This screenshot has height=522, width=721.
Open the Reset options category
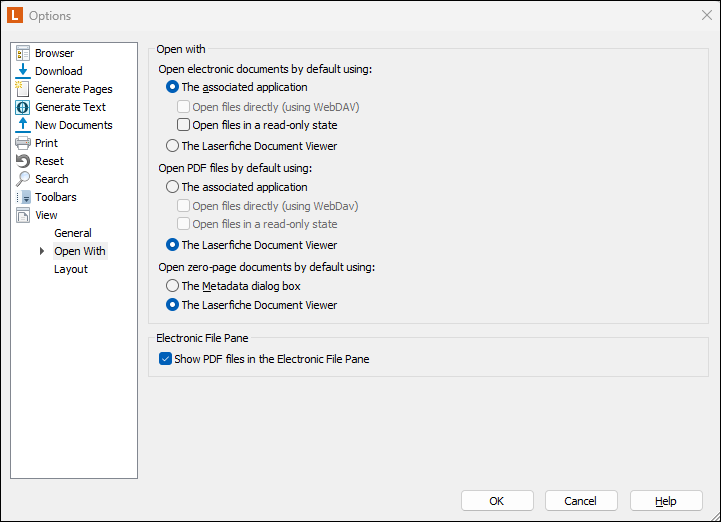pos(49,161)
